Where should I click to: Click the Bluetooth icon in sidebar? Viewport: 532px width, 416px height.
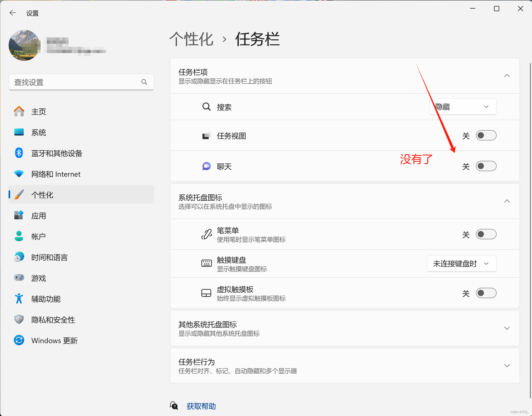click(x=19, y=153)
